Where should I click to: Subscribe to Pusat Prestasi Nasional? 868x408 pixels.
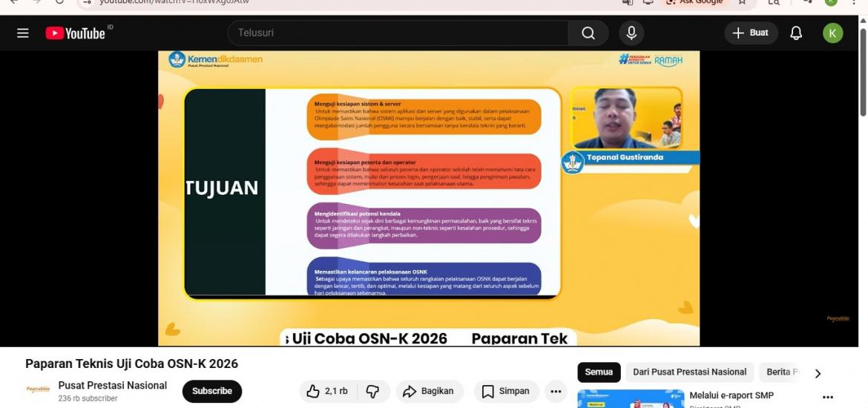(212, 391)
